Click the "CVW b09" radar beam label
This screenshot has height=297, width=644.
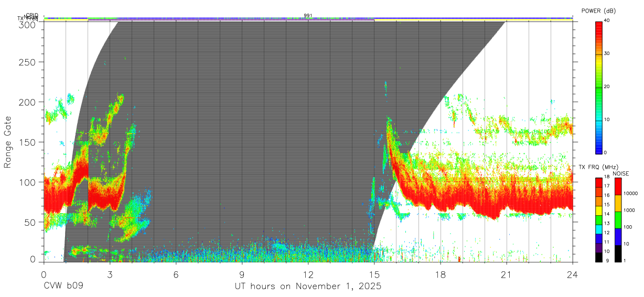pyautogui.click(x=63, y=287)
